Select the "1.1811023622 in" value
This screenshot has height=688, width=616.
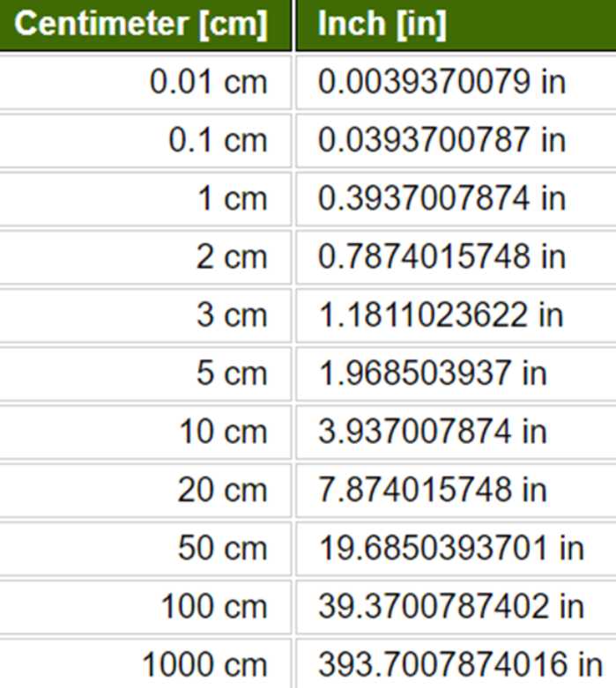[441, 315]
